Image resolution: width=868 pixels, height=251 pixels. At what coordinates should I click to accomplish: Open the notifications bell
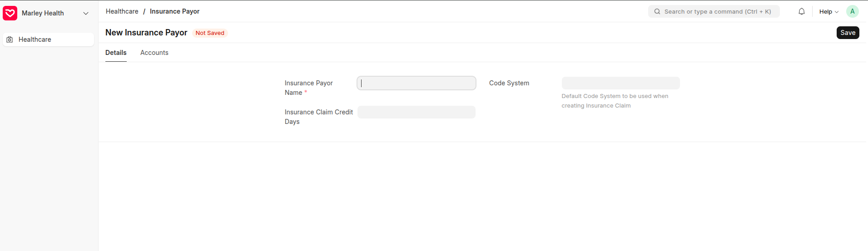pos(802,11)
